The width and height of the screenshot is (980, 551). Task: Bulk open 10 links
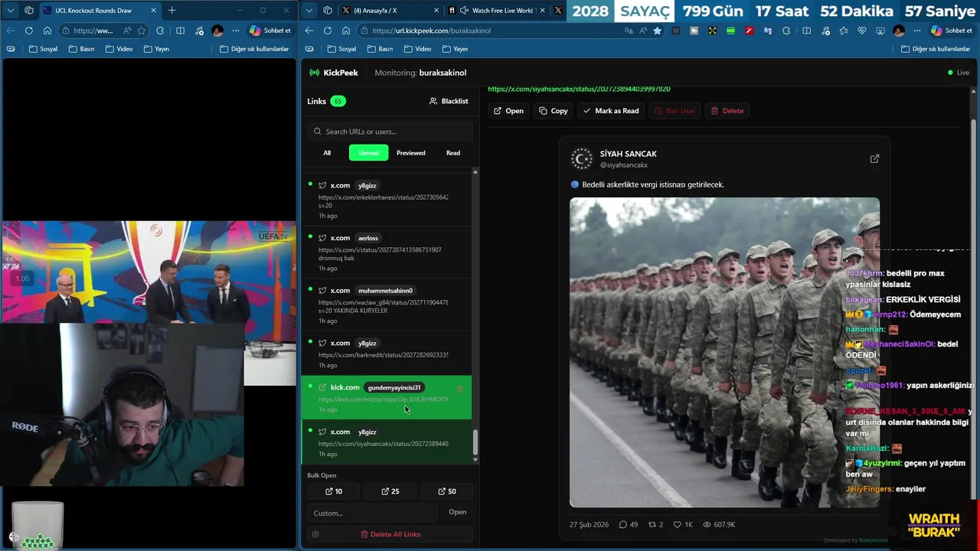pos(334,491)
